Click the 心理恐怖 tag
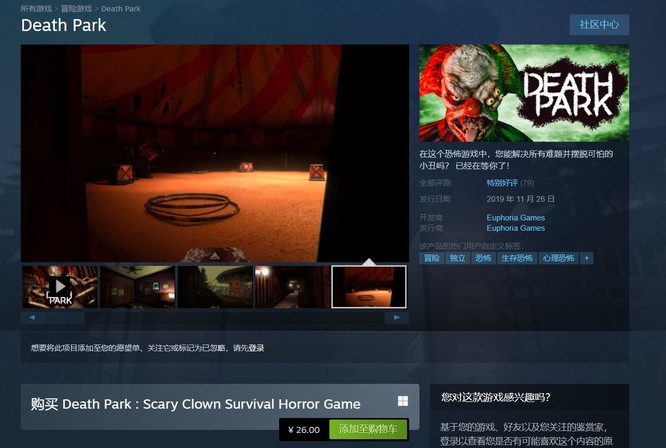 (558, 258)
